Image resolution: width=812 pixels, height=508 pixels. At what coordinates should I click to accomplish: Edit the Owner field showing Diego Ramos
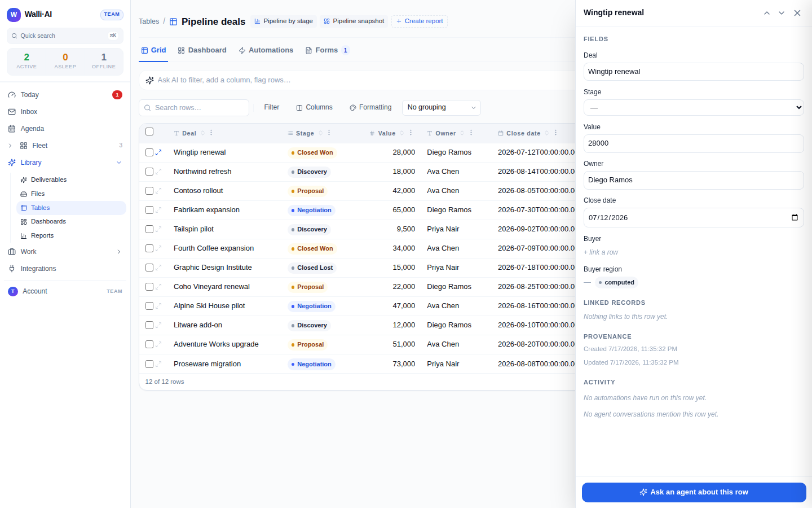694,180
